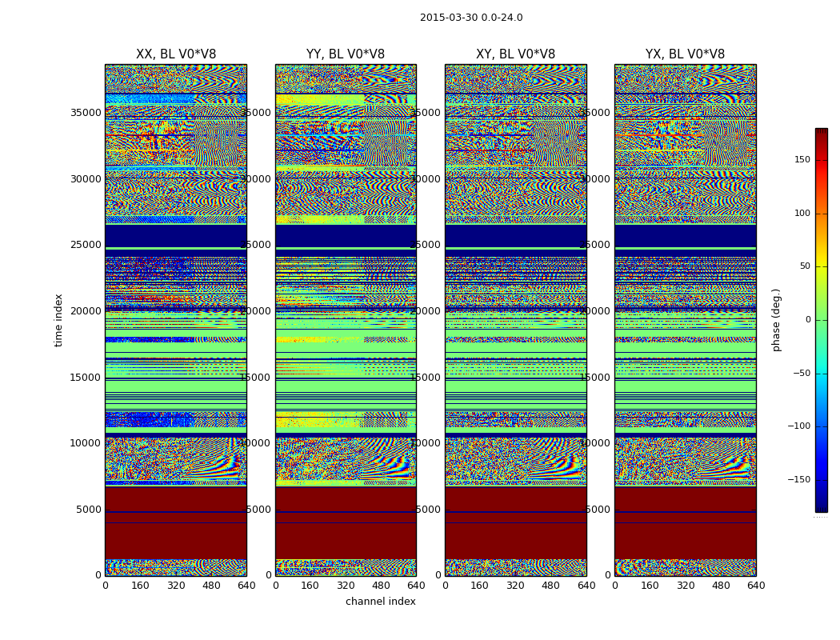840x640 pixels.
Task: Click XY plot x-axis tick 480
Action: tap(550, 586)
